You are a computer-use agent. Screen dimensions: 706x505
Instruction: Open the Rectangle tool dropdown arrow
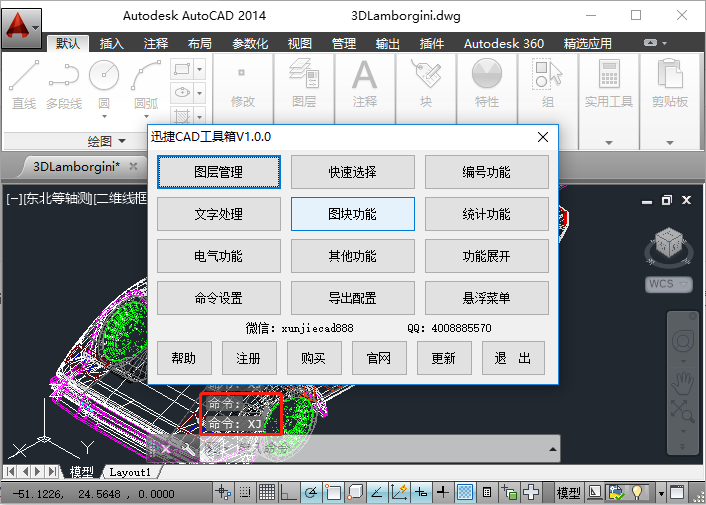pos(199,69)
